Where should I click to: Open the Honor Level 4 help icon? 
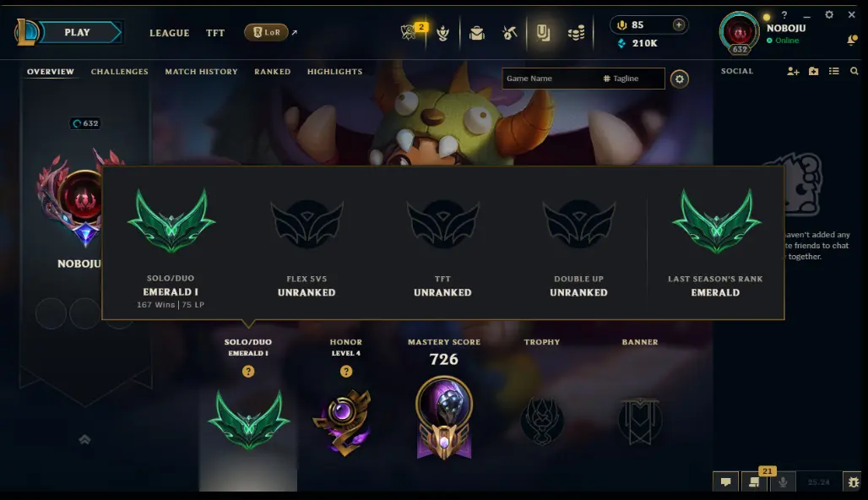pos(346,372)
